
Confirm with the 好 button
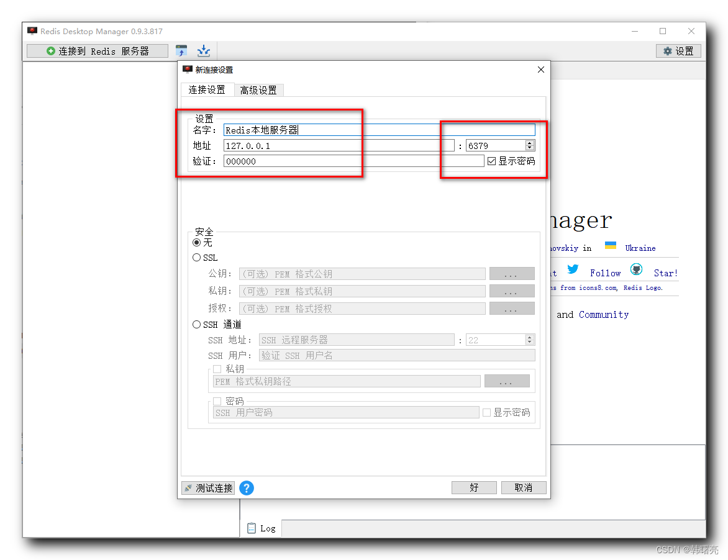474,487
